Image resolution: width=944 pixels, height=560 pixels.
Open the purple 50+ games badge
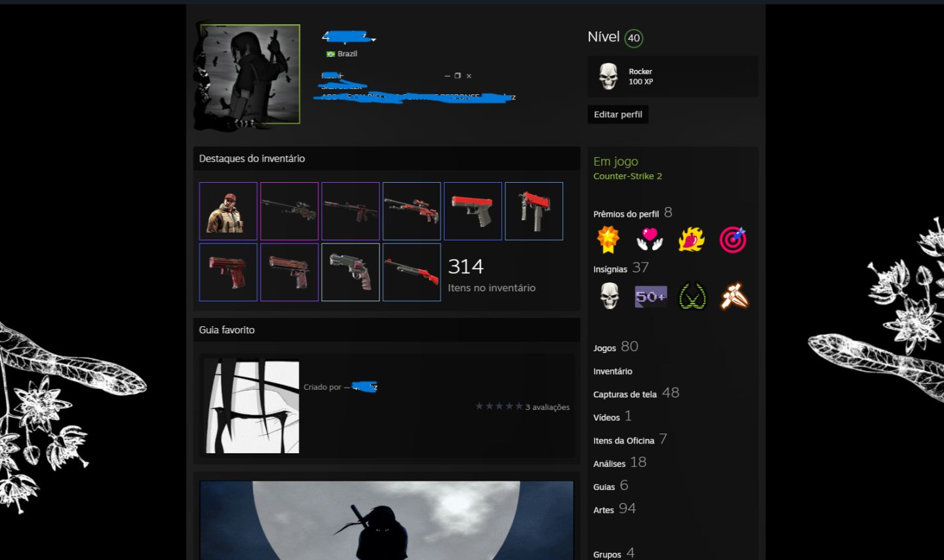pyautogui.click(x=650, y=297)
